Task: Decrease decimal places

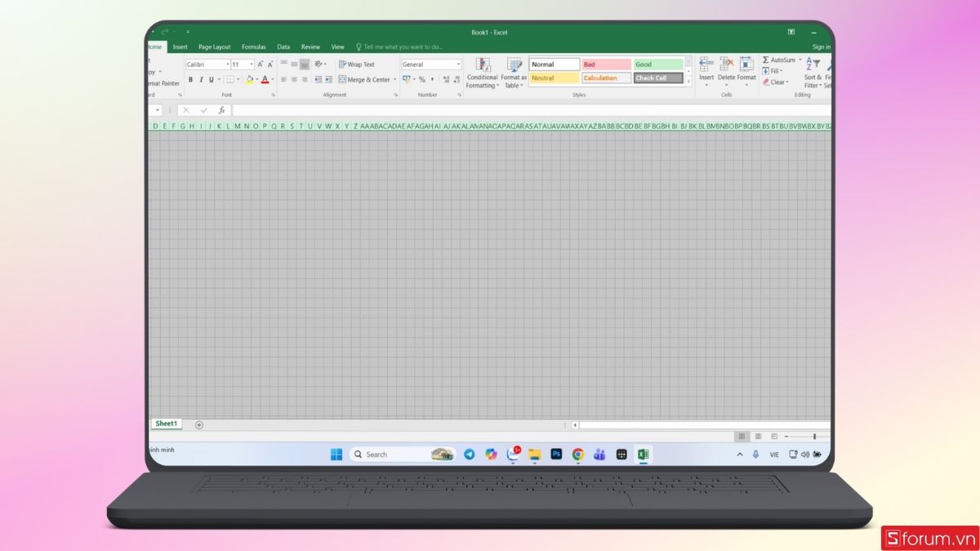Action: 457,80
